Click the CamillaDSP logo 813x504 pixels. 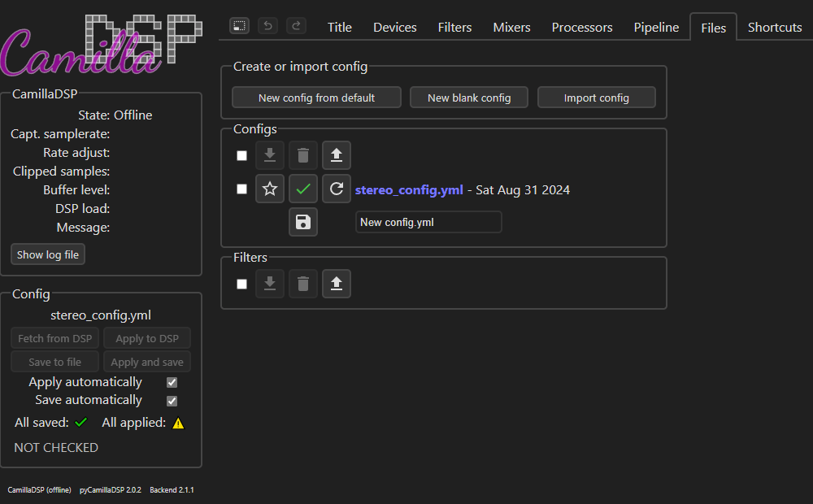point(101,45)
